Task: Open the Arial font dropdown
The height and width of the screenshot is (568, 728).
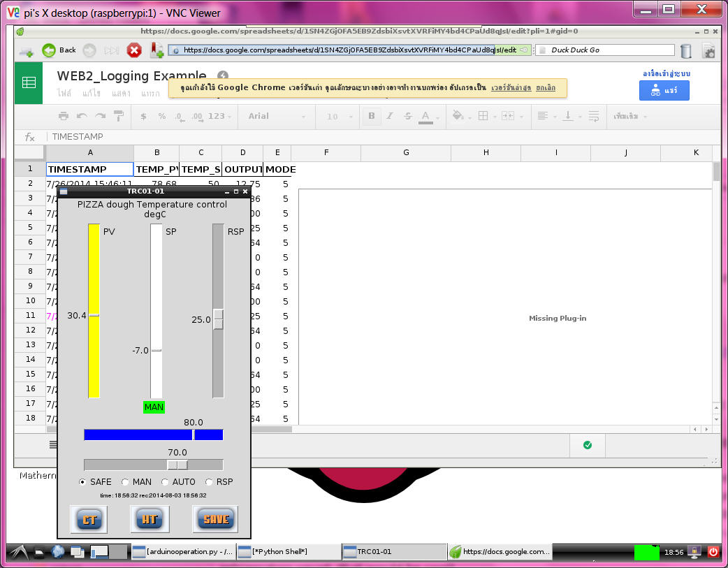Action: 275,117
